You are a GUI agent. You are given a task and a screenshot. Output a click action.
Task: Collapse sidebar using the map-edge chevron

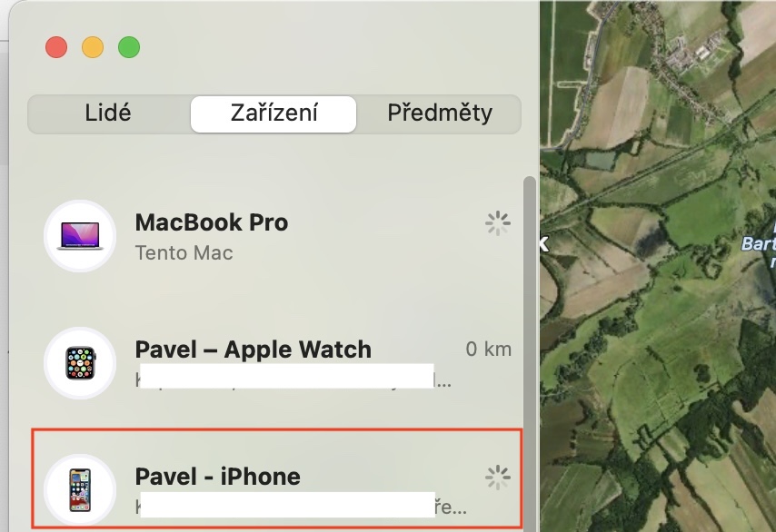(544, 243)
